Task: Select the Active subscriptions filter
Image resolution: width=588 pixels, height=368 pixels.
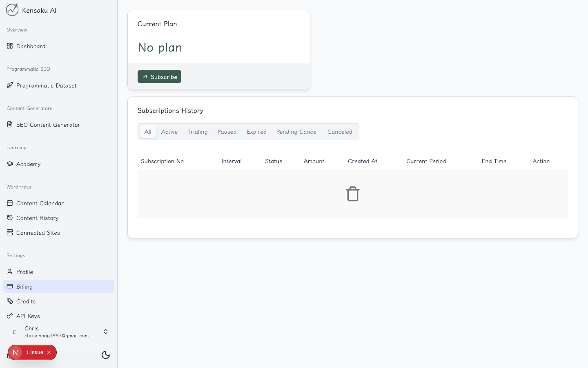Action: (169, 132)
